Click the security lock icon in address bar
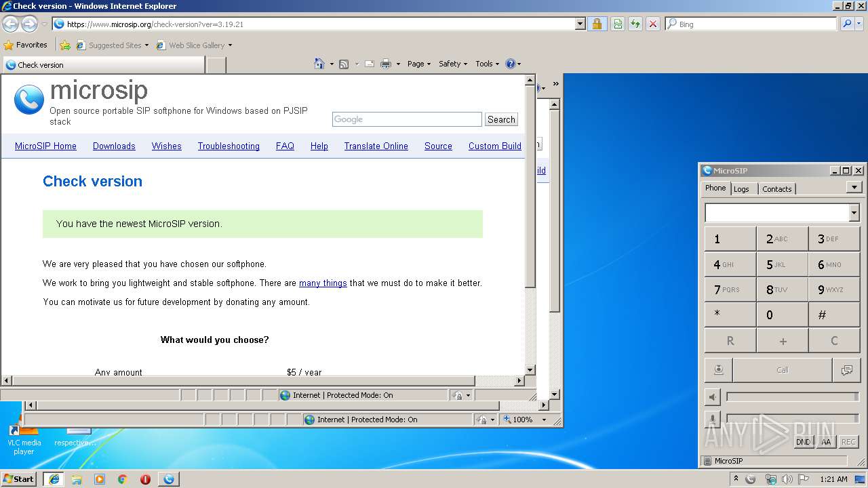Image resolution: width=868 pixels, height=488 pixels. 597,24
